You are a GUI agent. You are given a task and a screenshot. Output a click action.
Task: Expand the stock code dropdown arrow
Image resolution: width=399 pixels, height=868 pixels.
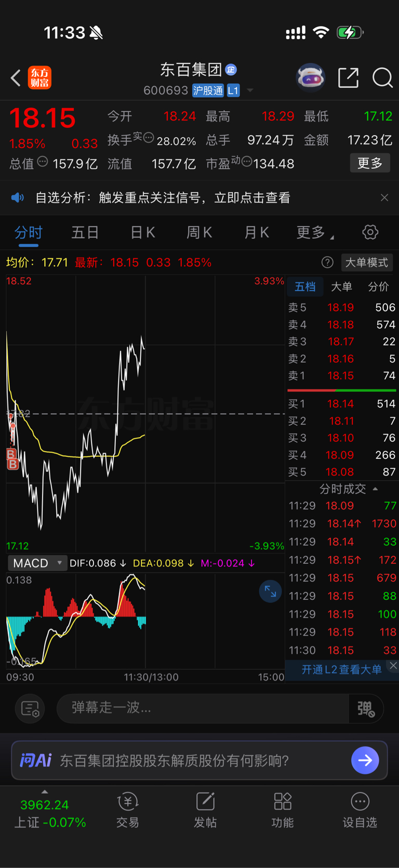pyautogui.click(x=250, y=90)
